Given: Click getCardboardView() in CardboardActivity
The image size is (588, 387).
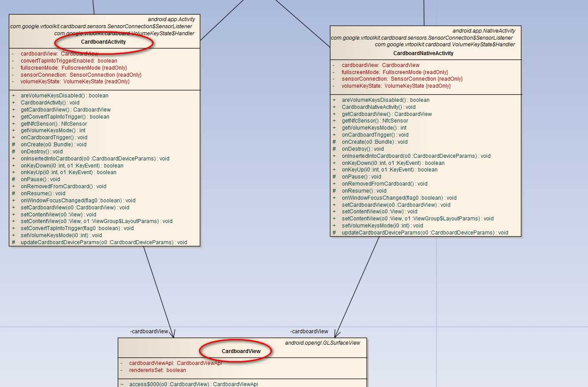Looking at the screenshot, I should [66, 110].
